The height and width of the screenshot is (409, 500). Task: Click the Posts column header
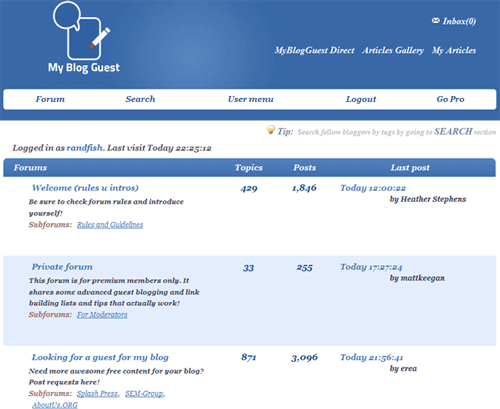coord(305,168)
